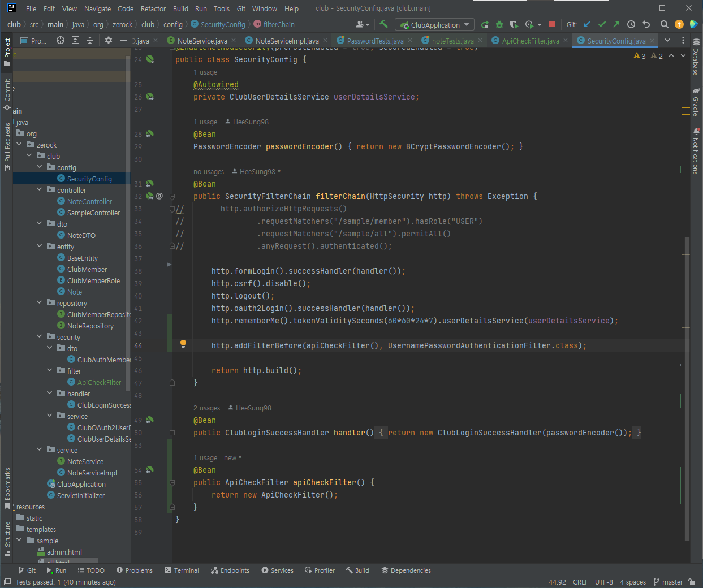Click the read-only lock icon in status bar
Screen dimensions: 703x588
692,582
